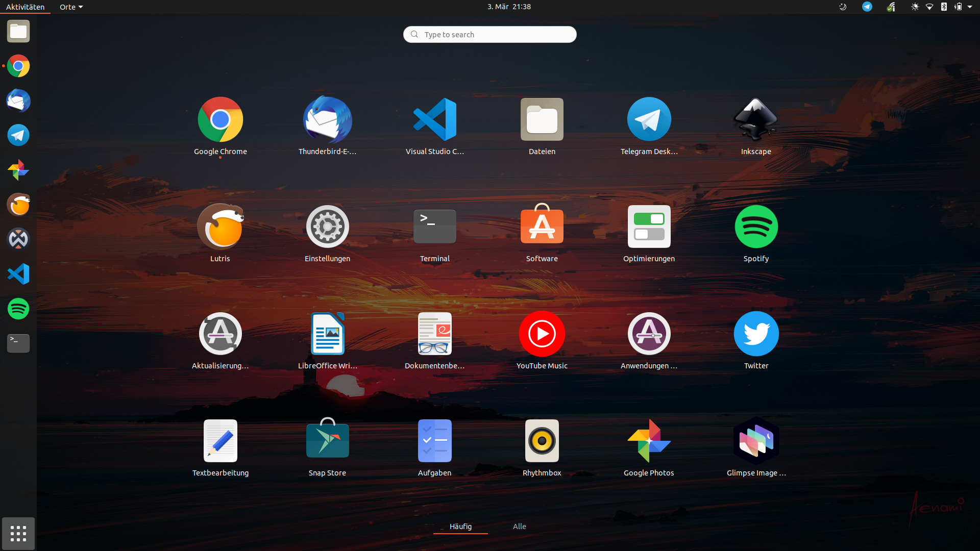Open the Optimierungen tweaks app
This screenshot has width=980, height=551.
[x=649, y=227]
